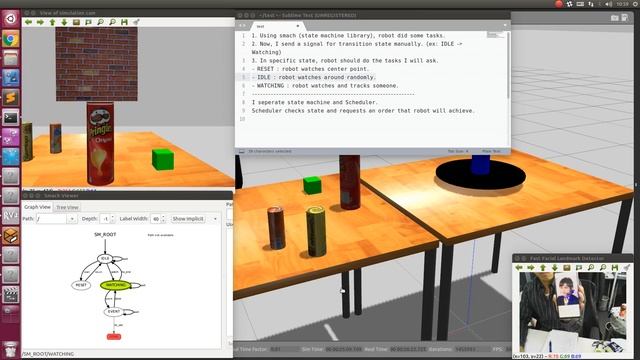This screenshot has height=360, width=640.
Task: Take a Gazebo screenshot with camera icon
Action: 615,18
